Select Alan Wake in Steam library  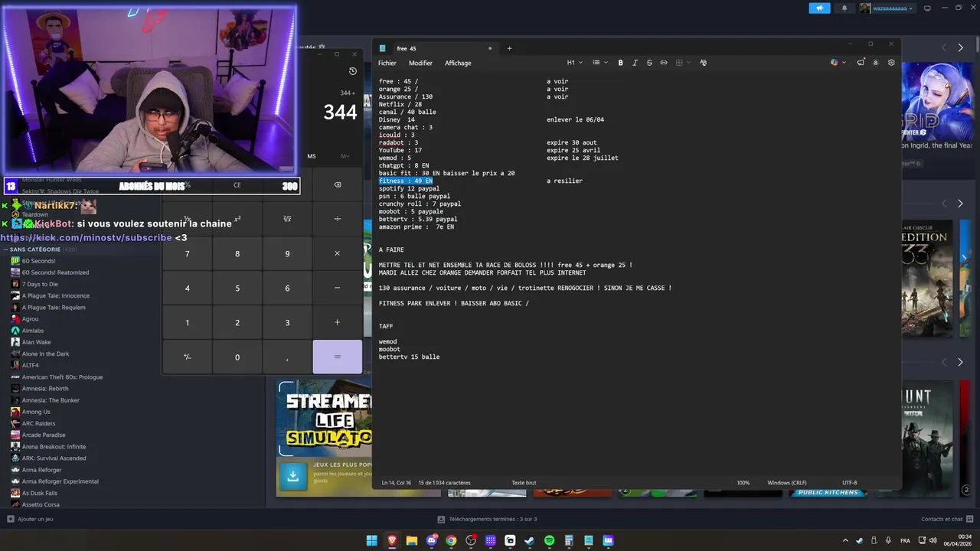click(x=36, y=342)
